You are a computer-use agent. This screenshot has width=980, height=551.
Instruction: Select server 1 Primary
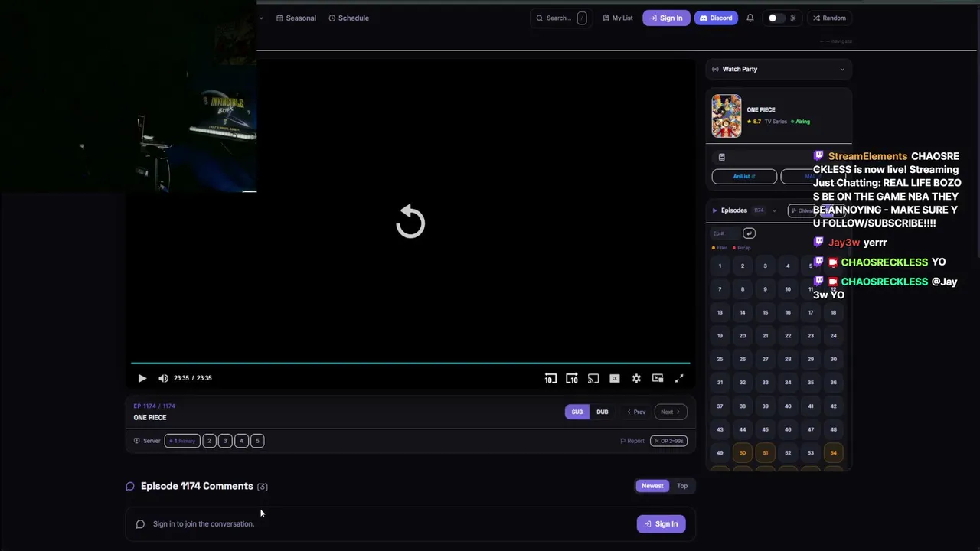point(182,441)
